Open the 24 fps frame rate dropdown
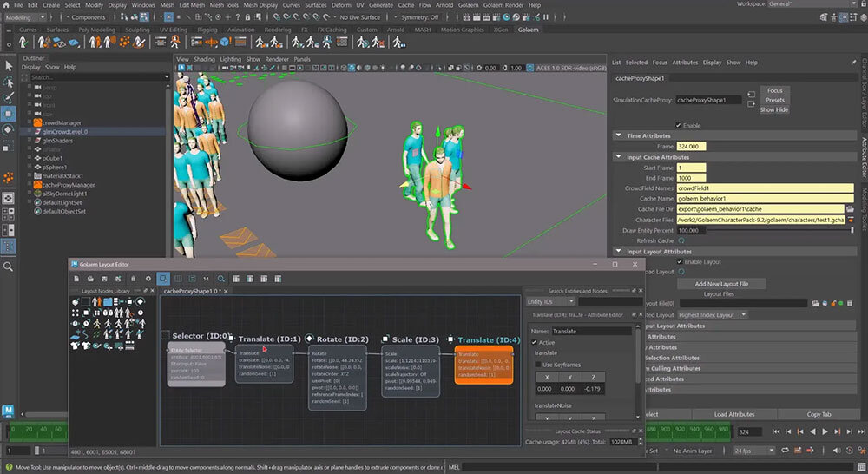Image resolution: width=868 pixels, height=474 pixels. coord(754,451)
